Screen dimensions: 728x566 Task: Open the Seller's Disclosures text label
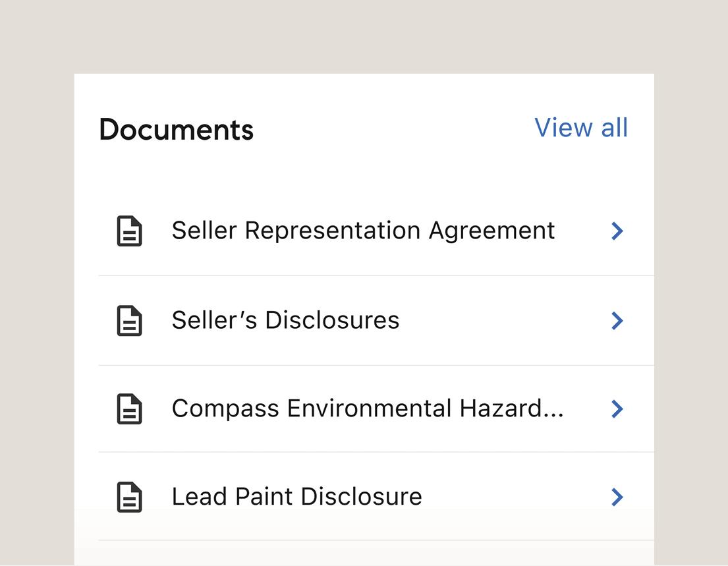(285, 320)
